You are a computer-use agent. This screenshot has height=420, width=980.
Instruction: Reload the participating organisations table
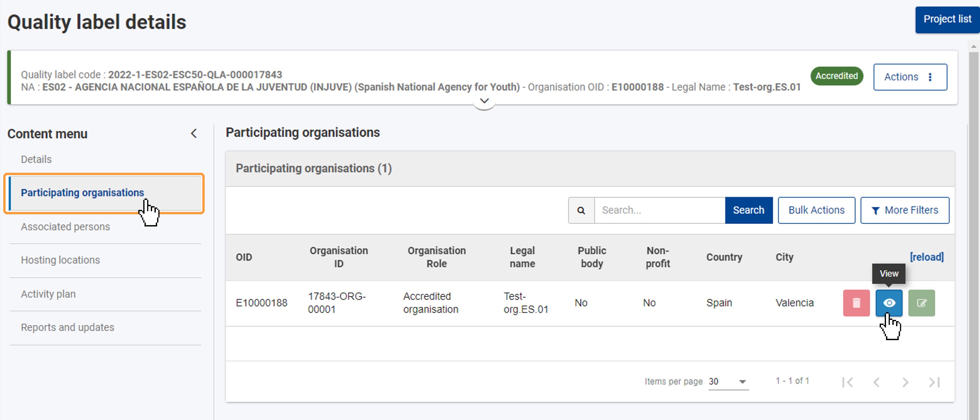click(926, 257)
